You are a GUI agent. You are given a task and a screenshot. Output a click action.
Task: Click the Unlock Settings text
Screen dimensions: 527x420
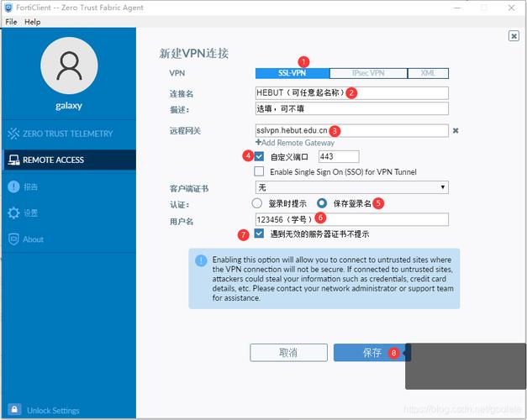point(53,410)
